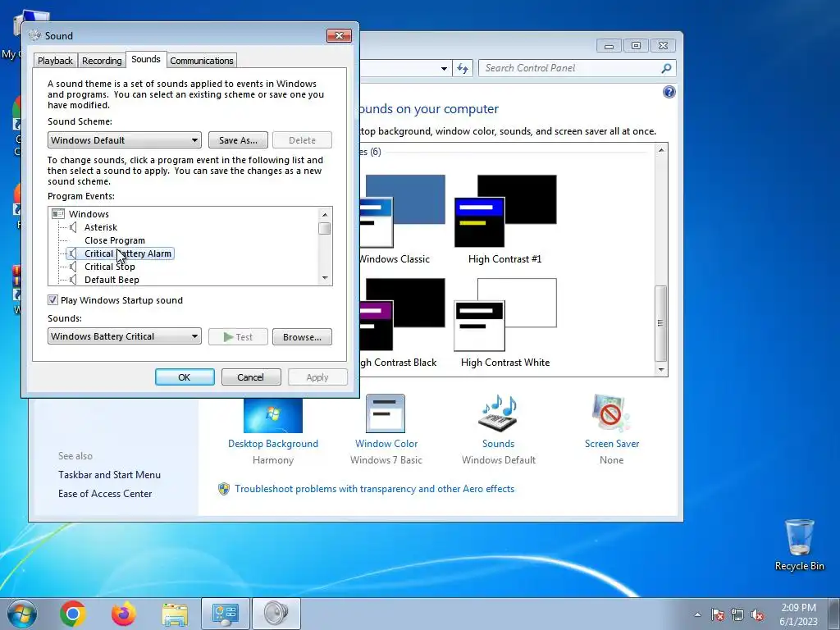The height and width of the screenshot is (630, 840).
Task: Select Default Beep event
Action: pos(112,280)
